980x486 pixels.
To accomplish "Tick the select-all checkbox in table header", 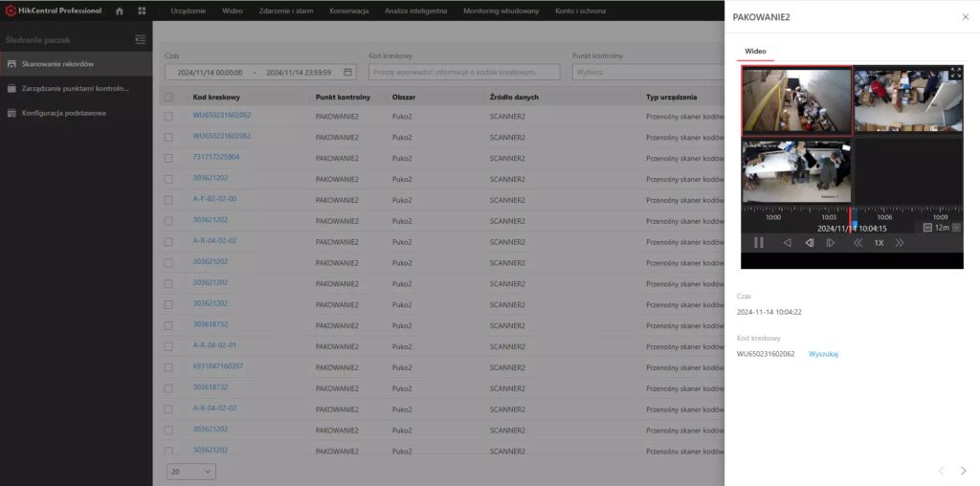I will pyautogui.click(x=168, y=97).
